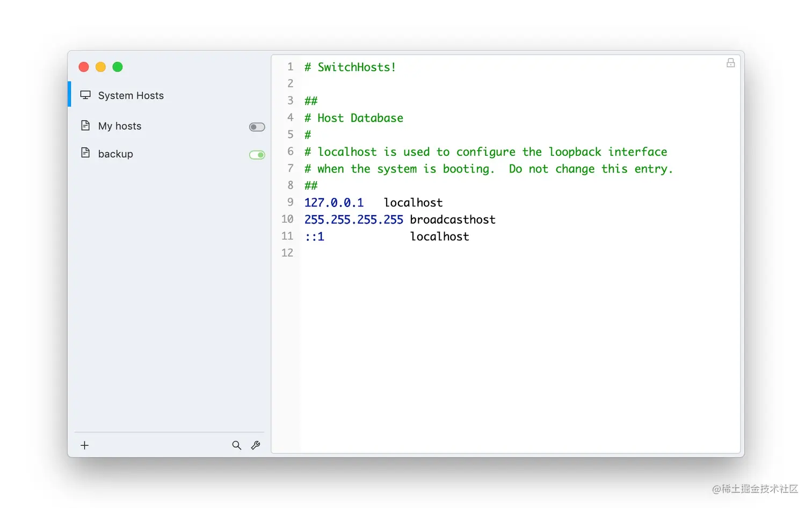
Task: Disable the backup toggle switch
Action: coord(257,155)
